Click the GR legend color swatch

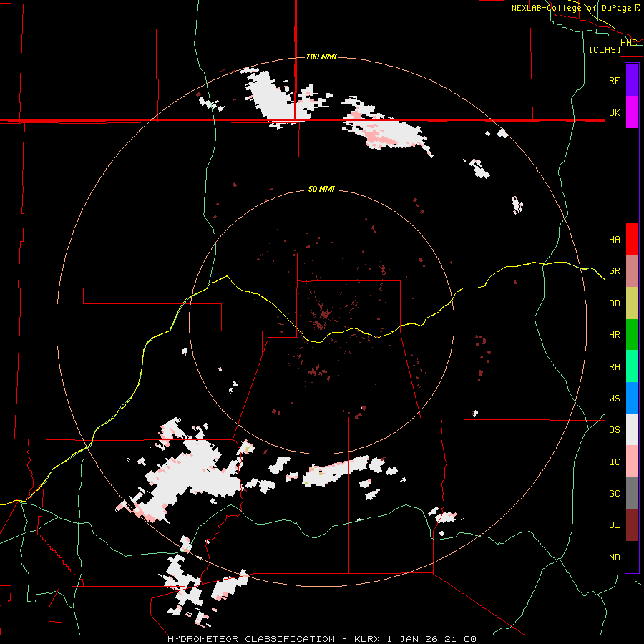[632, 271]
